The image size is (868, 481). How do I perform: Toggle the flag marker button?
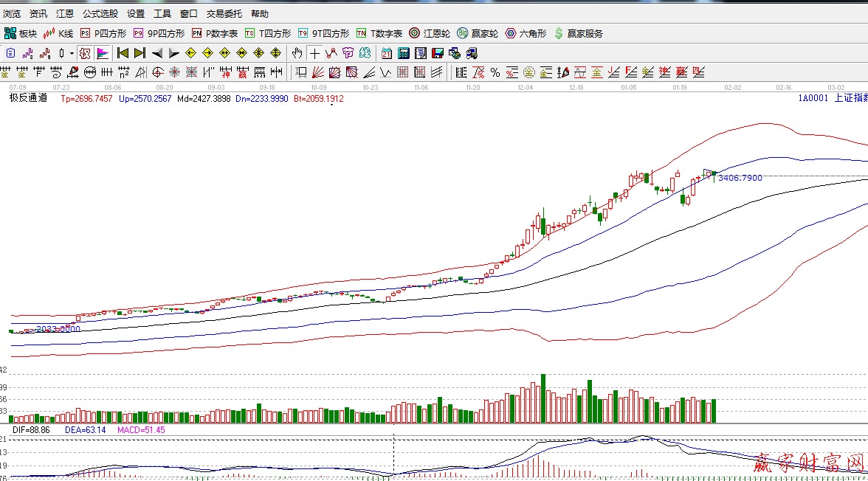coord(103,53)
